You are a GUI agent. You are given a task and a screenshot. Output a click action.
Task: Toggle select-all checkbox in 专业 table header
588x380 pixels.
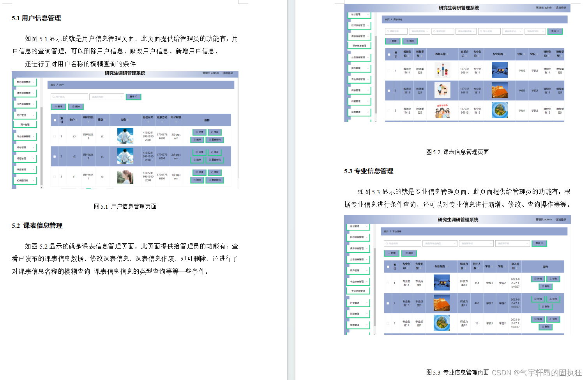tap(388, 267)
